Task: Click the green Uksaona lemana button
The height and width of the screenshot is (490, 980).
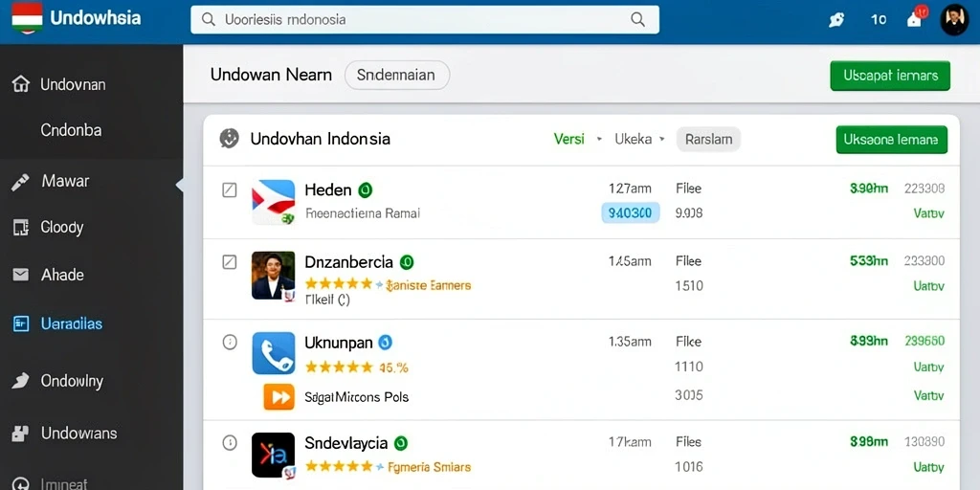Action: pos(891,140)
